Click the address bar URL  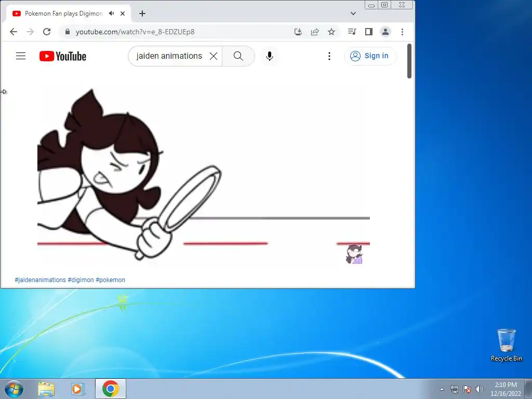pyautogui.click(x=135, y=32)
